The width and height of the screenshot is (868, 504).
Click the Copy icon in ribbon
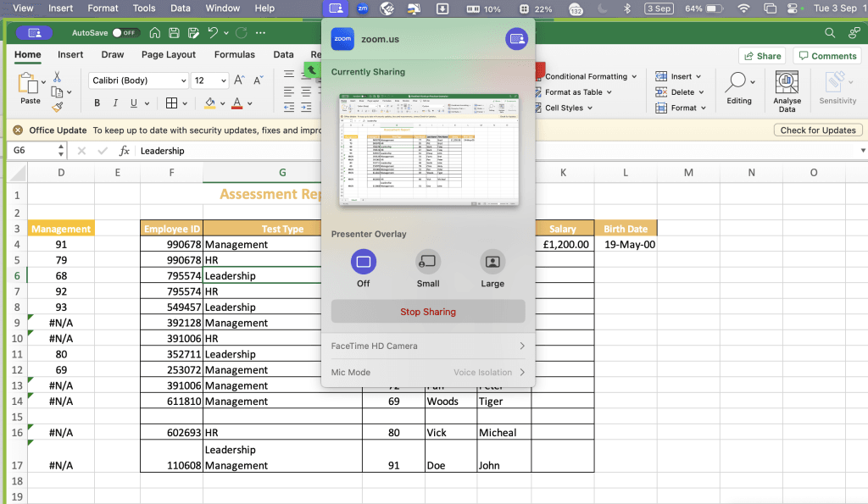[x=57, y=91]
